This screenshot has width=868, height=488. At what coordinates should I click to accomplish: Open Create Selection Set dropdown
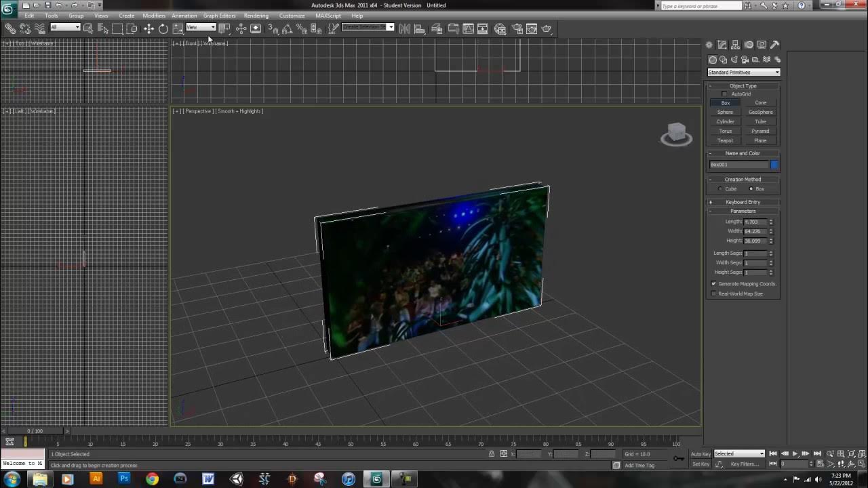[x=368, y=27]
